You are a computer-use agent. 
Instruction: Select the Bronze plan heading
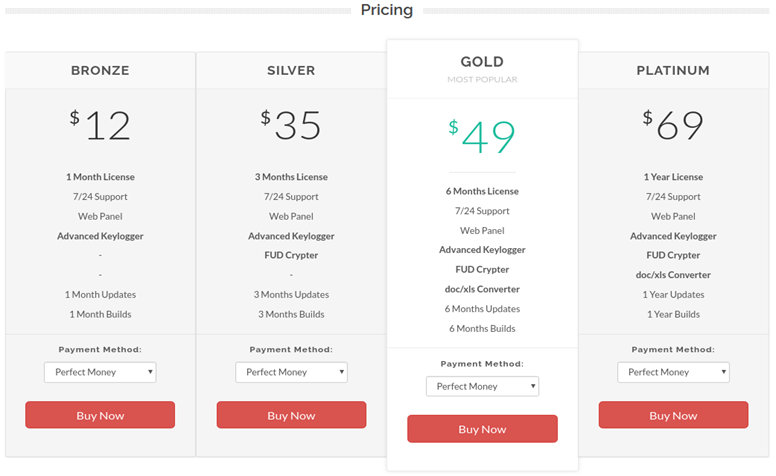tap(100, 71)
